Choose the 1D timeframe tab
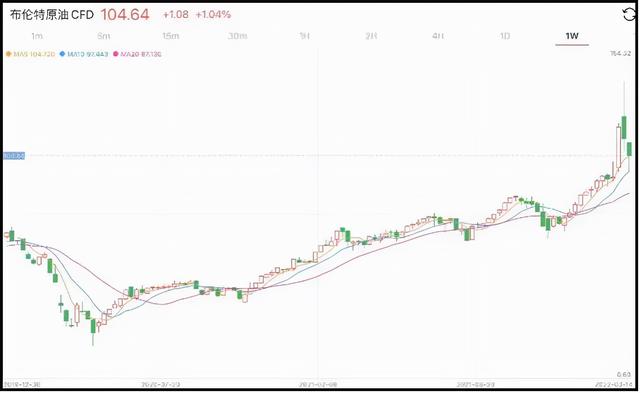Viewport: 640px width, 393px height. point(505,36)
